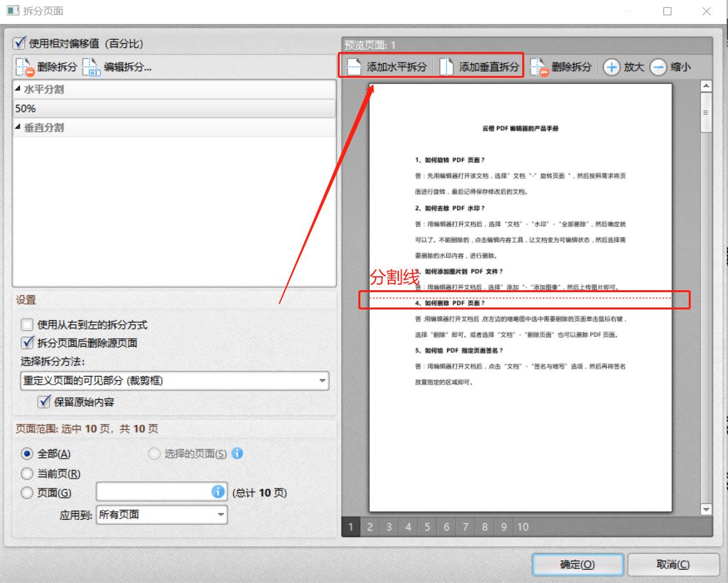Click the preview vertical scrollbar thumb

(706, 112)
